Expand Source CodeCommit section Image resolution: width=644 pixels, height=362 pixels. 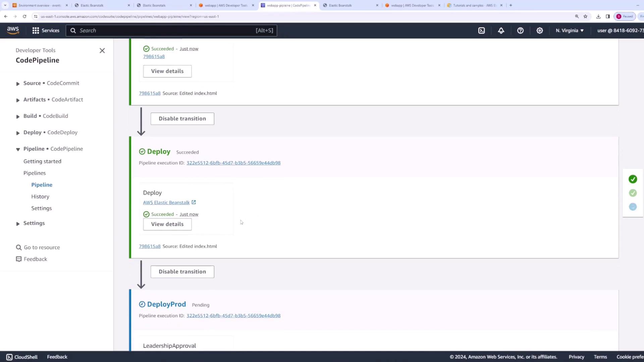click(18, 84)
